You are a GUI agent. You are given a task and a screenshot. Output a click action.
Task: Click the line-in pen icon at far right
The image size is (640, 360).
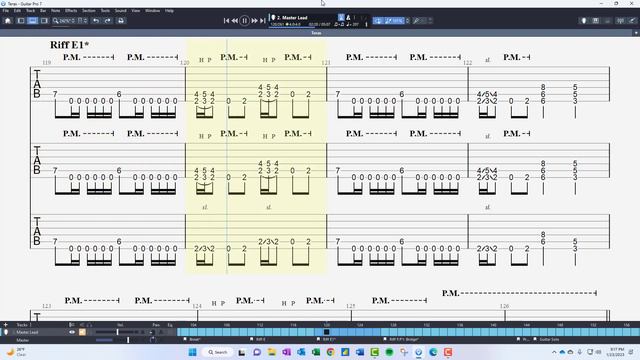(x=632, y=20)
